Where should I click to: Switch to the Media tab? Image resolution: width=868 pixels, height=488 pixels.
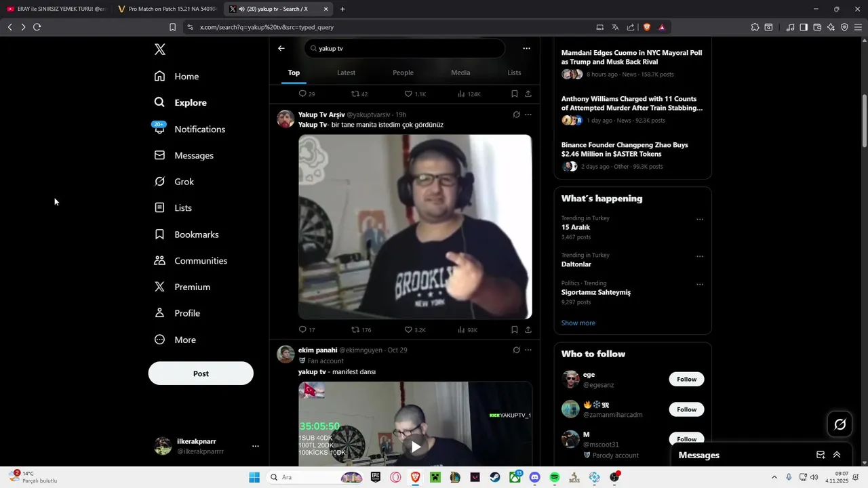pyautogui.click(x=460, y=73)
